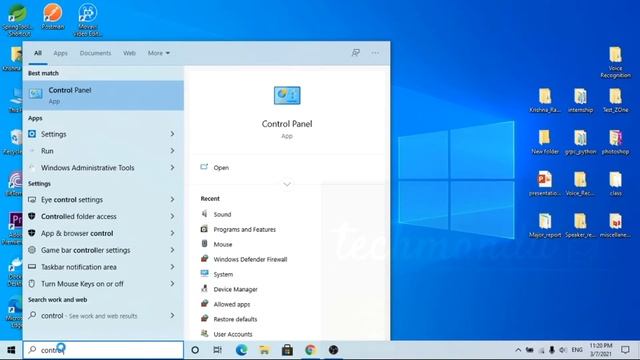
Task: Open Allowed apps recent item
Action: [x=231, y=304]
